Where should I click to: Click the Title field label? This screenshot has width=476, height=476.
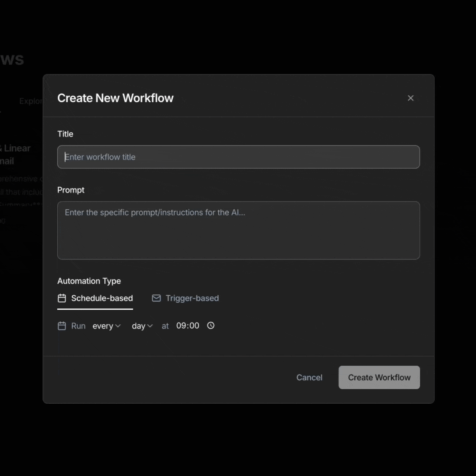point(65,134)
